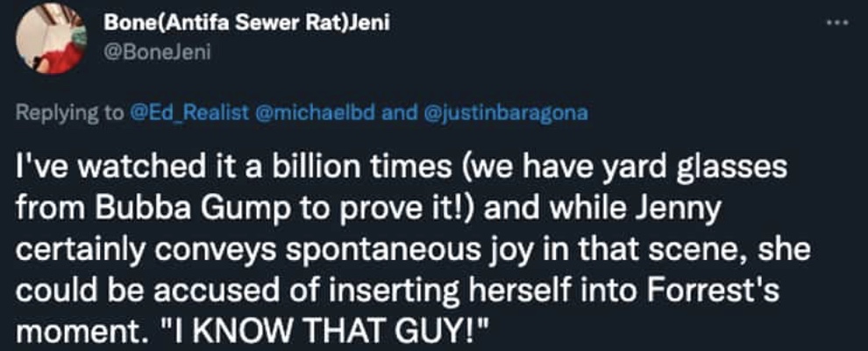This screenshot has width=868, height=351.
Task: Click the "Replying to" label
Action: click(70, 113)
